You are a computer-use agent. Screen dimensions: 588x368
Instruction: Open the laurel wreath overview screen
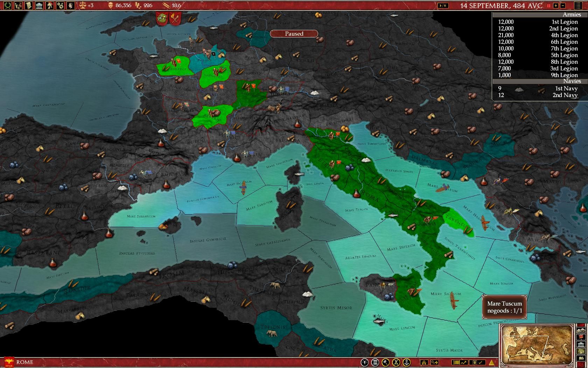(7, 5)
